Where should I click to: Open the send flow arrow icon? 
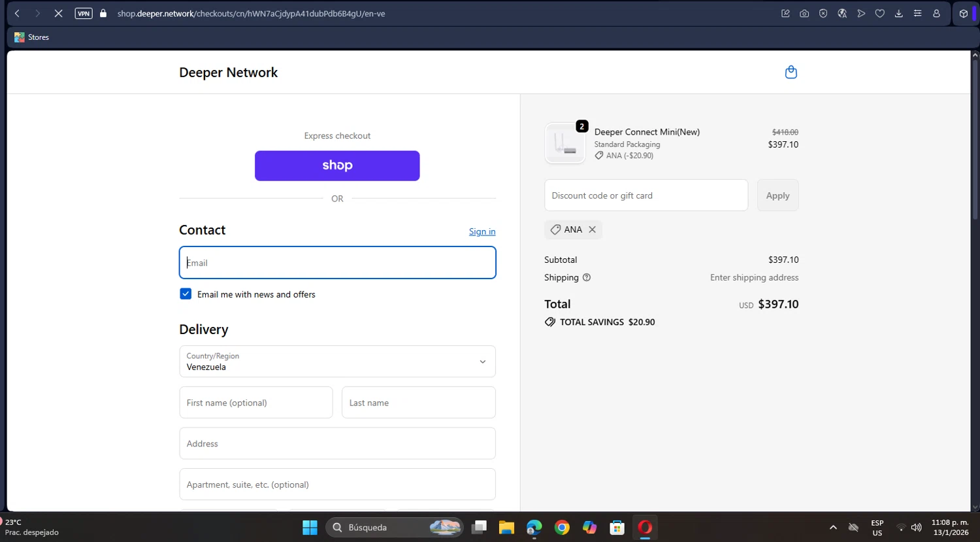point(861,13)
